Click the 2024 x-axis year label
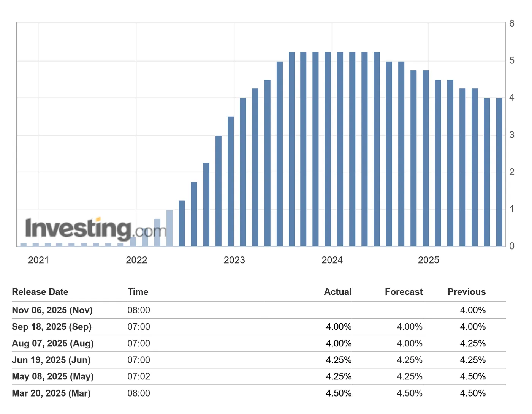This screenshot has width=532, height=414. tap(332, 260)
